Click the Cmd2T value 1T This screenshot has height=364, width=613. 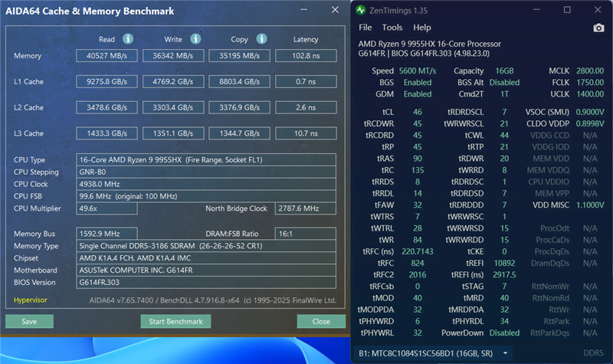coord(504,93)
